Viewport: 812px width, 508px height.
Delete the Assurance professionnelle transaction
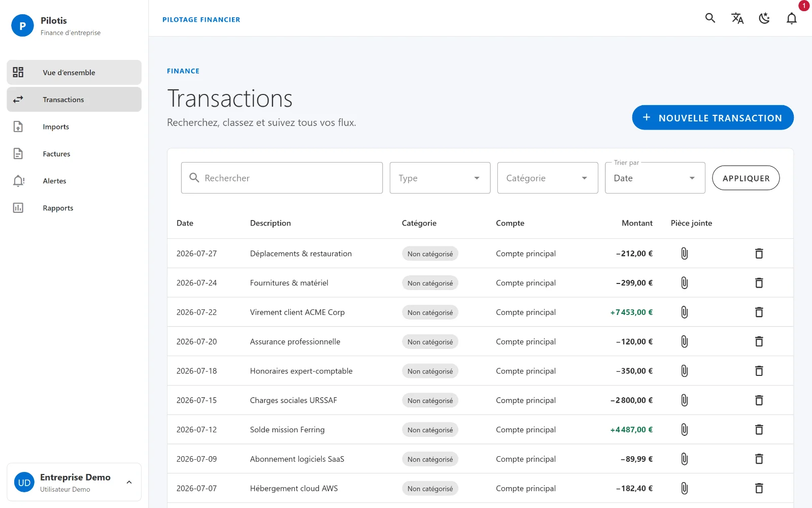tap(759, 342)
